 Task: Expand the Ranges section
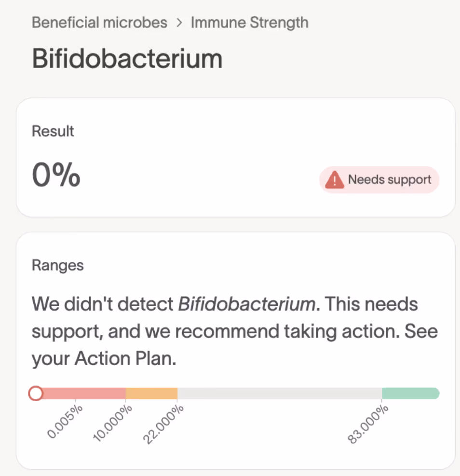57,265
